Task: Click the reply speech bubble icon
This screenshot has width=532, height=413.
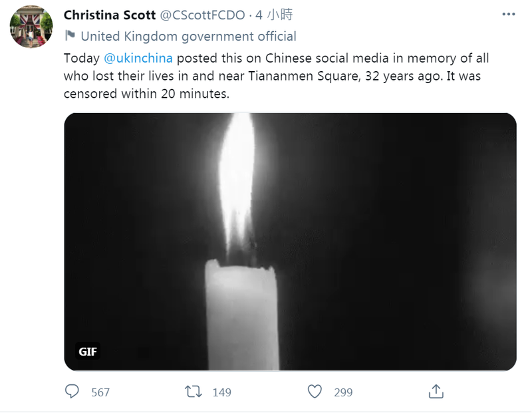Action: click(72, 391)
